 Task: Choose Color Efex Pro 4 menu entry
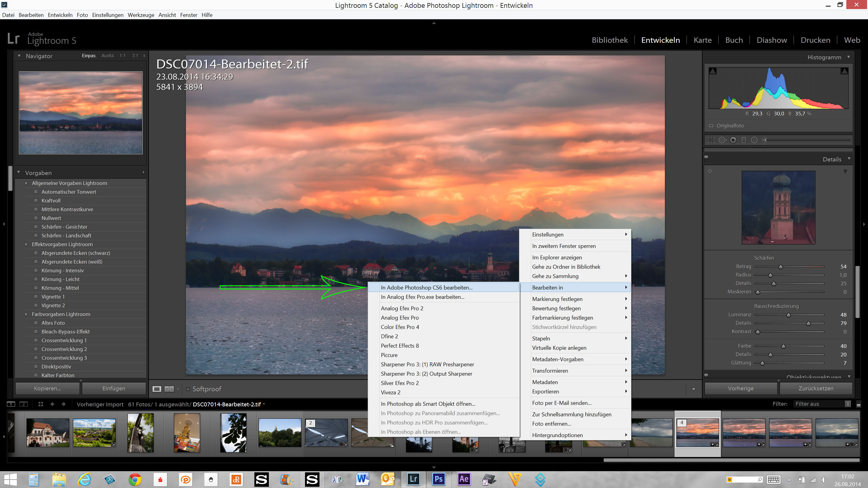443,327
